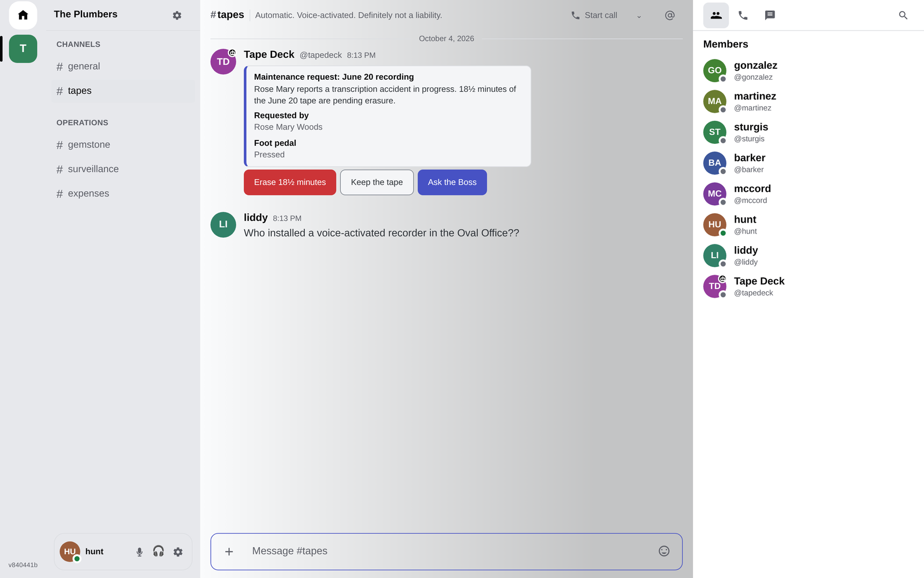Image resolution: width=924 pixels, height=578 pixels.
Task: Toggle microphone mute in user bar
Action: (x=139, y=552)
